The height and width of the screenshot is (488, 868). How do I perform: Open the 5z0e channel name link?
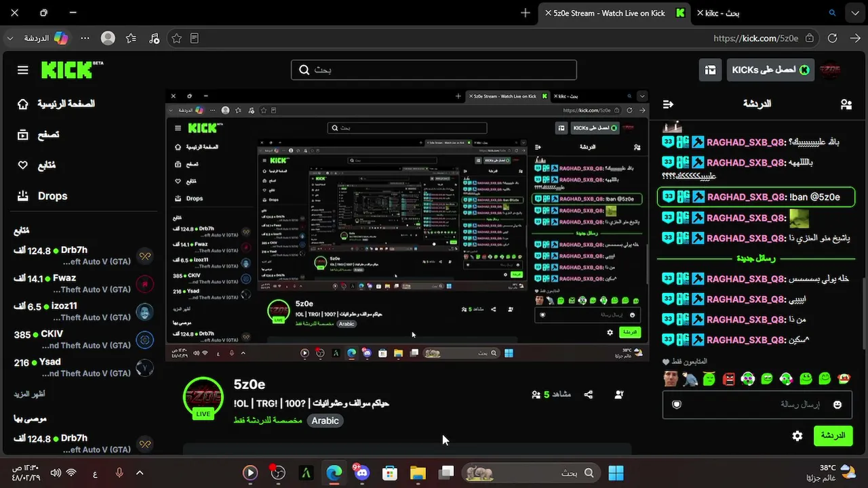(250, 385)
